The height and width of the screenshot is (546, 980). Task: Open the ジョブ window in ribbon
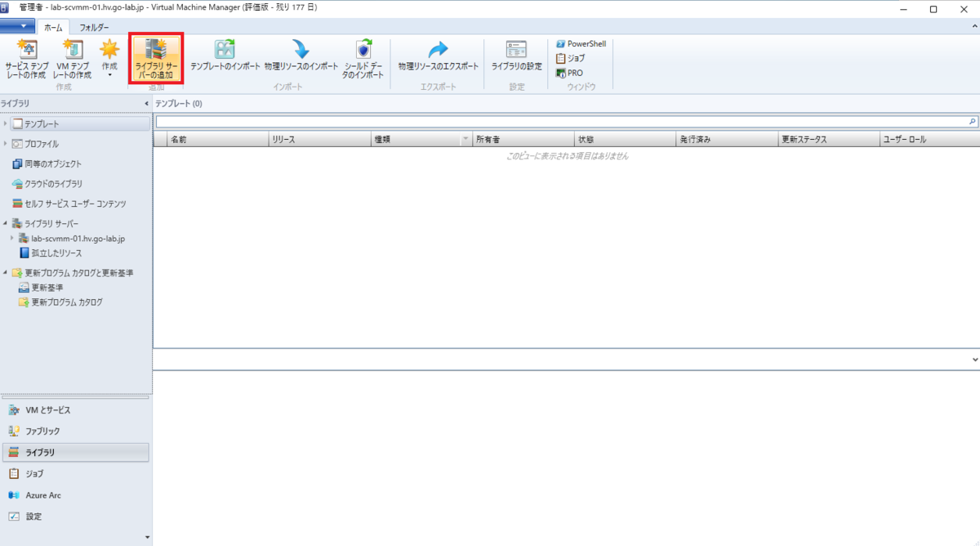[x=570, y=58]
